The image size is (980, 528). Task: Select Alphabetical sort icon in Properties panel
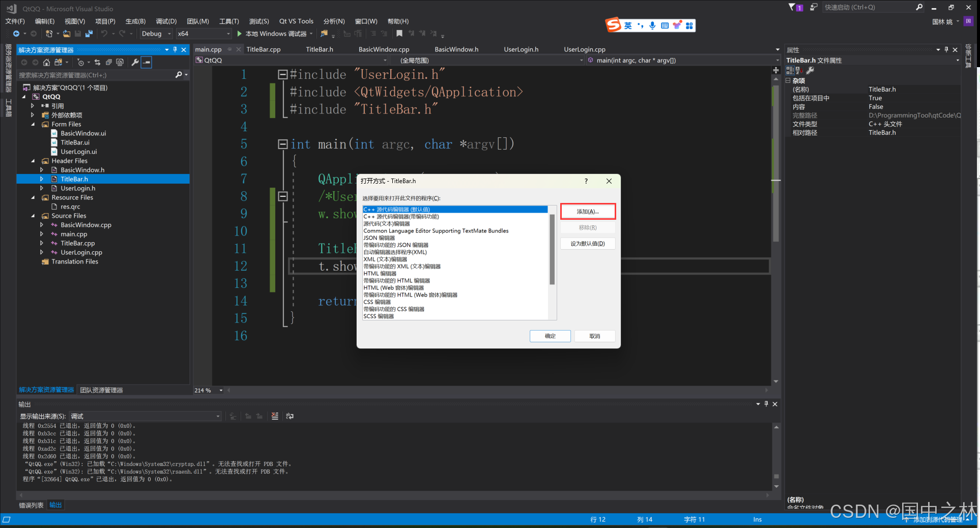click(x=798, y=71)
